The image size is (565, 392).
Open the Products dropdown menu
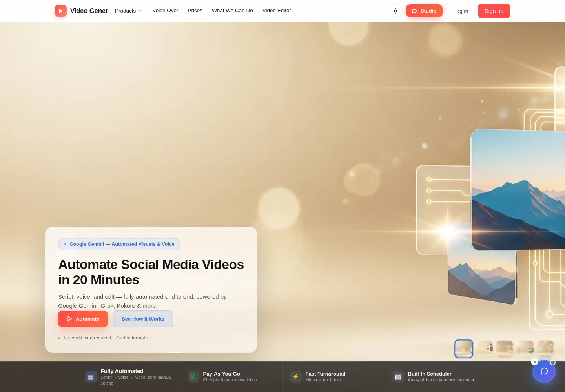pos(129,11)
